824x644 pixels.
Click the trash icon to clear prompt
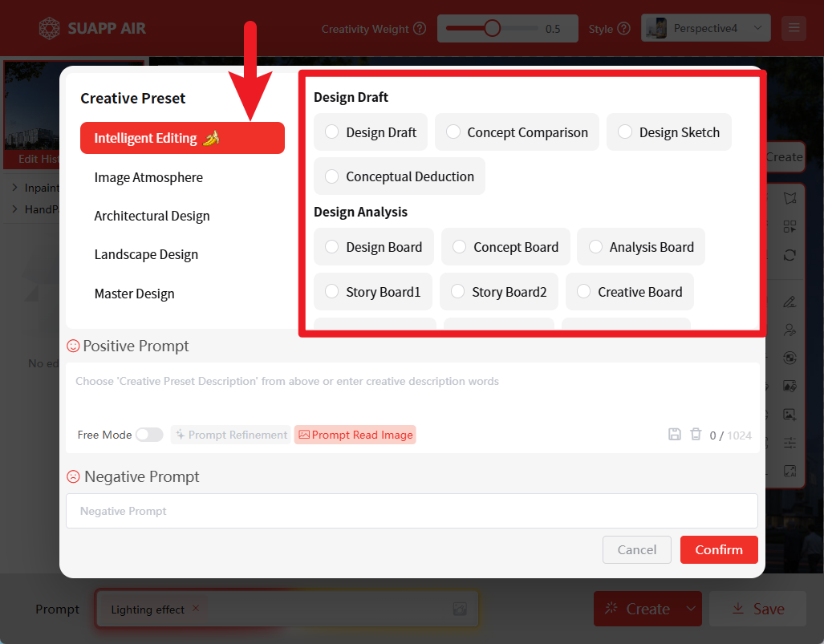696,435
